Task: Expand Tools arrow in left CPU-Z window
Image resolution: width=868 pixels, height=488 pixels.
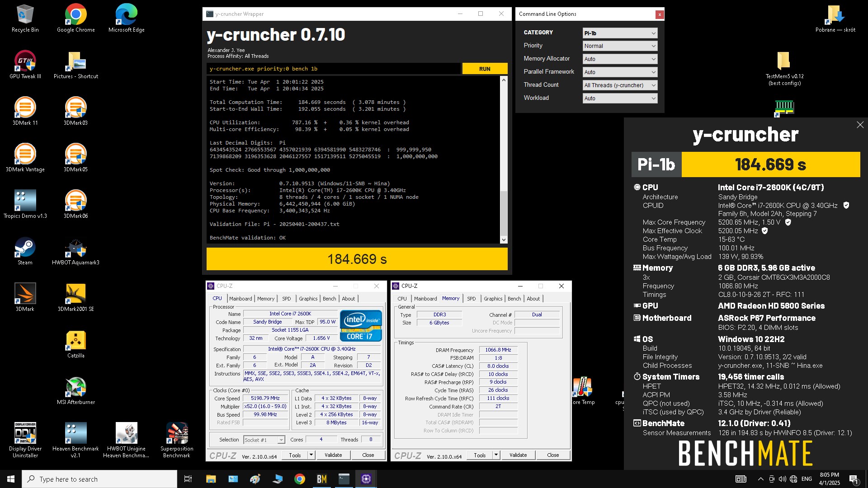Action: (311, 455)
